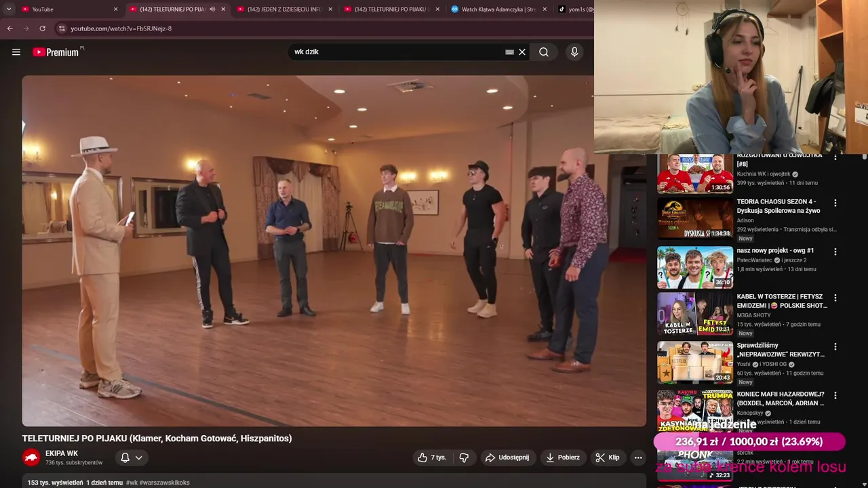Open more actions (three dots) below video
Viewport: 868px width, 488px height.
point(638,457)
